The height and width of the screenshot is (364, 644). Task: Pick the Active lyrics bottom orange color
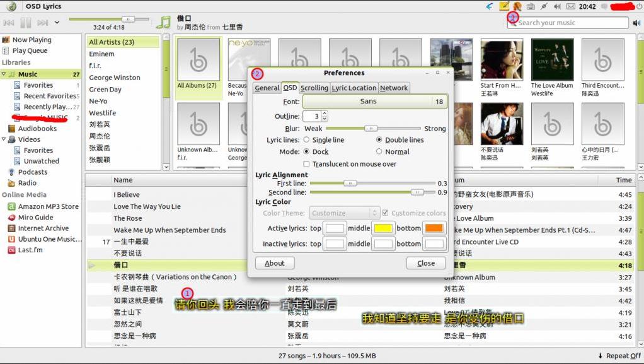pyautogui.click(x=434, y=228)
